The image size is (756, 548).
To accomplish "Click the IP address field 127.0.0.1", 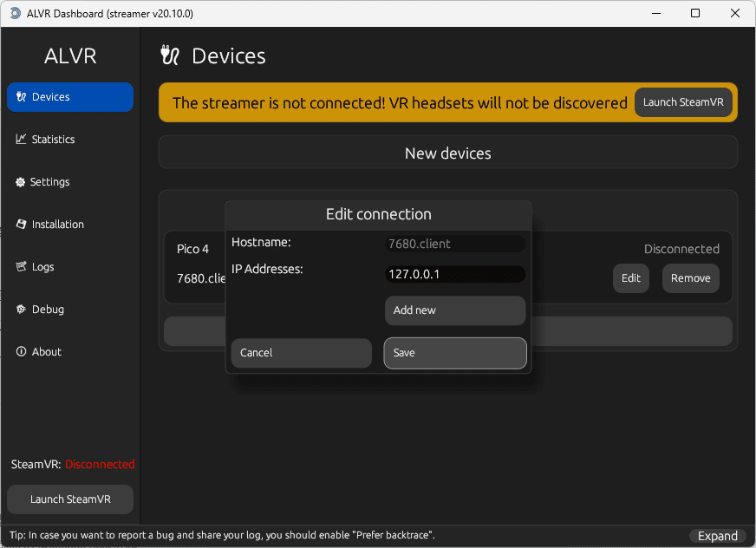I will click(x=454, y=275).
